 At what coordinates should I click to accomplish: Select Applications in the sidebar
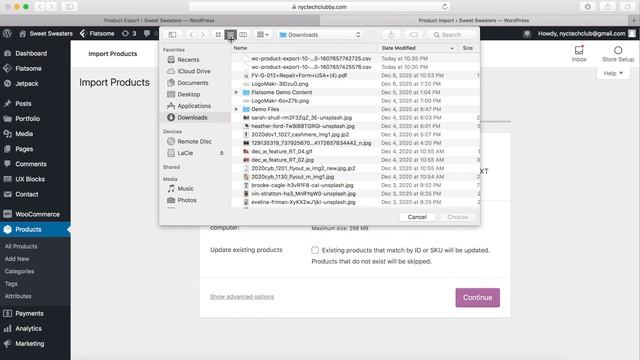[194, 106]
